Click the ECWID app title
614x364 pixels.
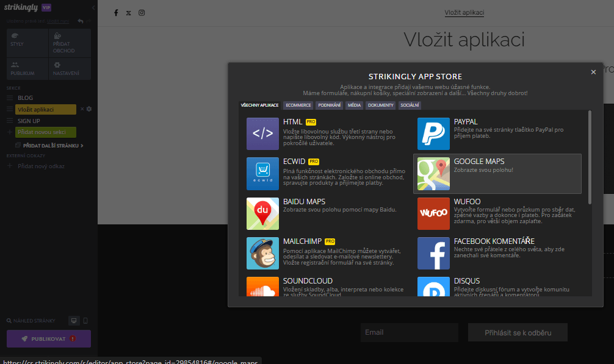click(294, 162)
